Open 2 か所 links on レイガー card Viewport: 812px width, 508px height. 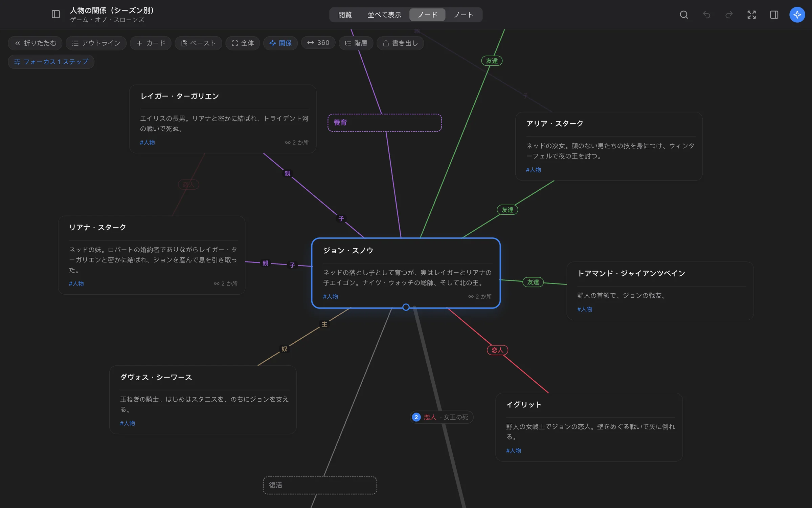297,142
